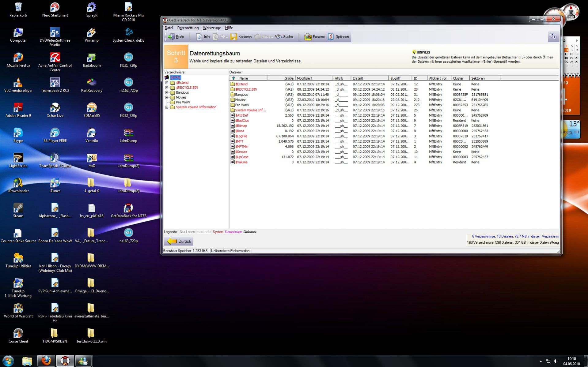Select the Moviez folder in file list
Viewport: 588px width, 367px height.
(240, 100)
